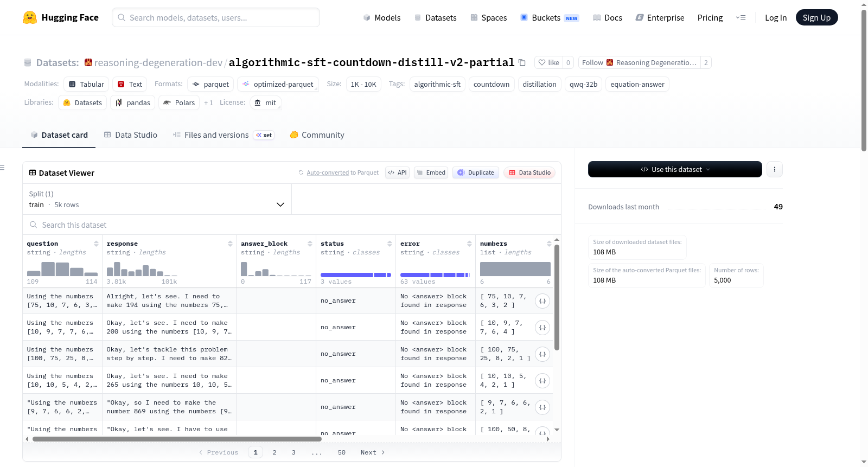The height and width of the screenshot is (467, 868).
Task: Go to the Pricing page
Action: [710, 17]
